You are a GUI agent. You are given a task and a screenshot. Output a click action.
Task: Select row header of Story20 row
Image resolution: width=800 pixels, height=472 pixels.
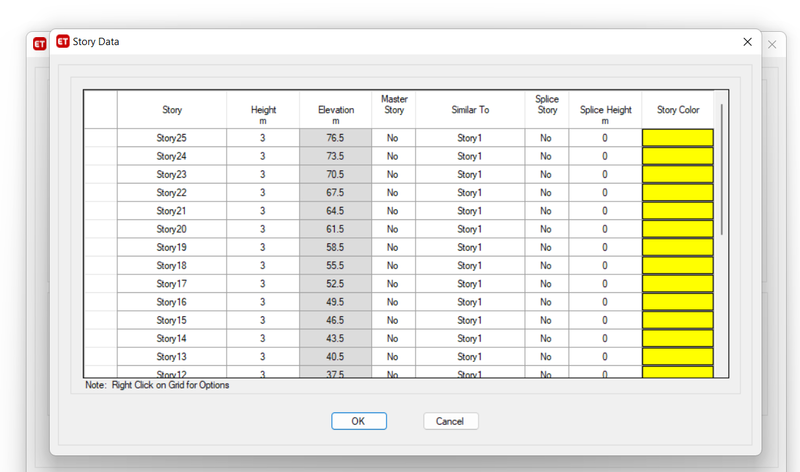[101, 229]
